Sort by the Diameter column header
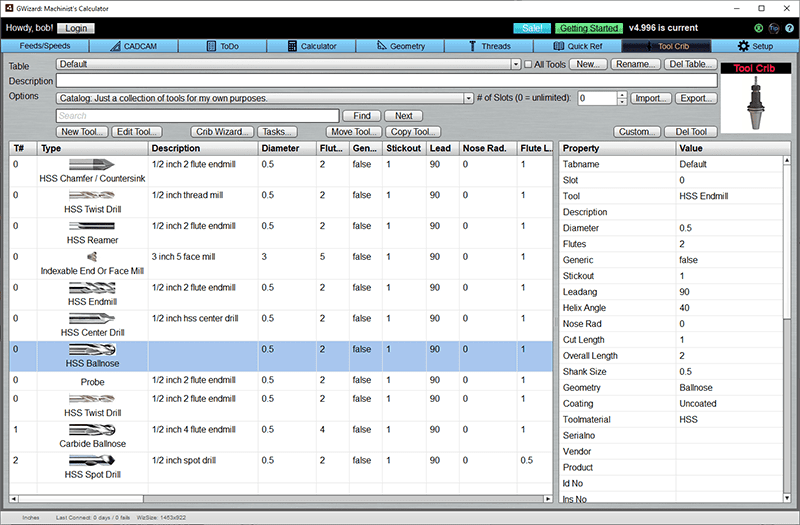The width and height of the screenshot is (800, 525). 287,148
